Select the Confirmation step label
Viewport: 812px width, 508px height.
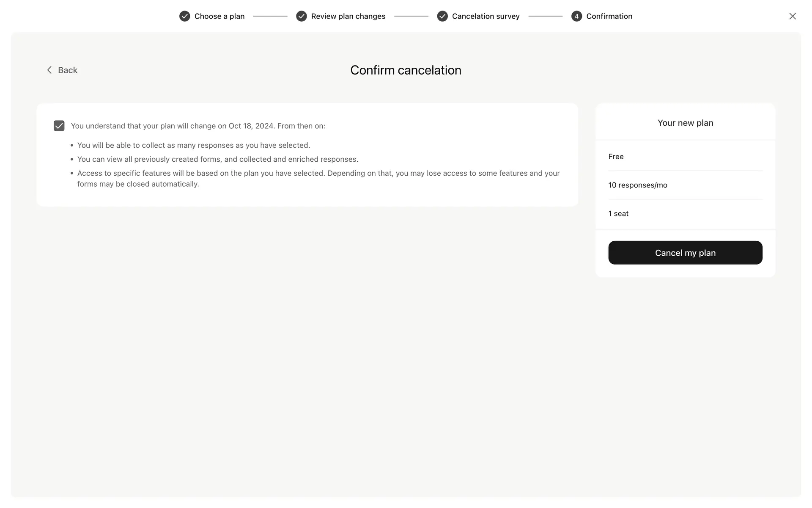point(609,16)
